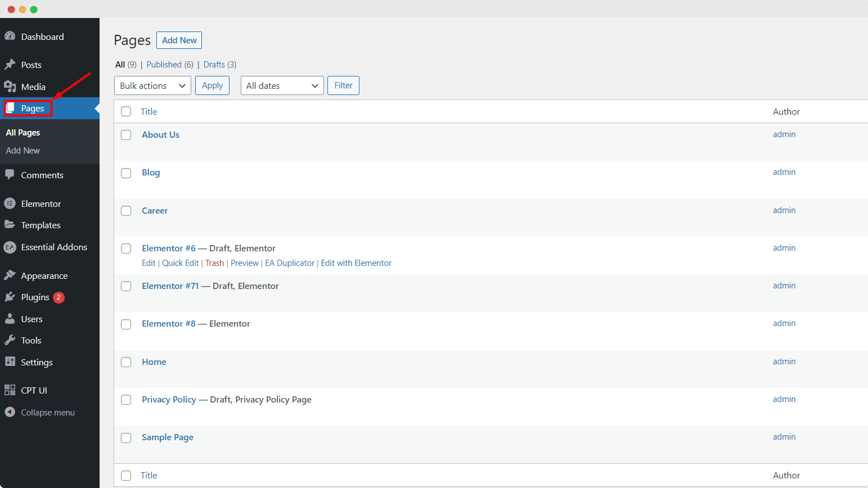Check the select-all pages checkbox
Viewport: 868px width, 488px height.
(125, 111)
